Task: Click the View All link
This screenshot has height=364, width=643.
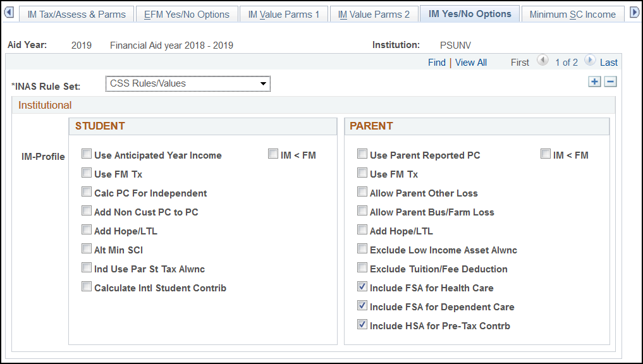Action: pyautogui.click(x=470, y=63)
